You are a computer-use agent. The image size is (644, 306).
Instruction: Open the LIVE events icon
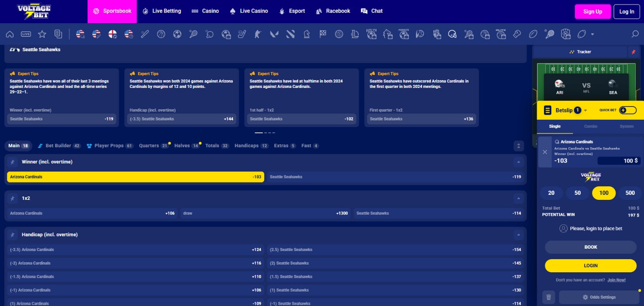pyautogui.click(x=26, y=34)
